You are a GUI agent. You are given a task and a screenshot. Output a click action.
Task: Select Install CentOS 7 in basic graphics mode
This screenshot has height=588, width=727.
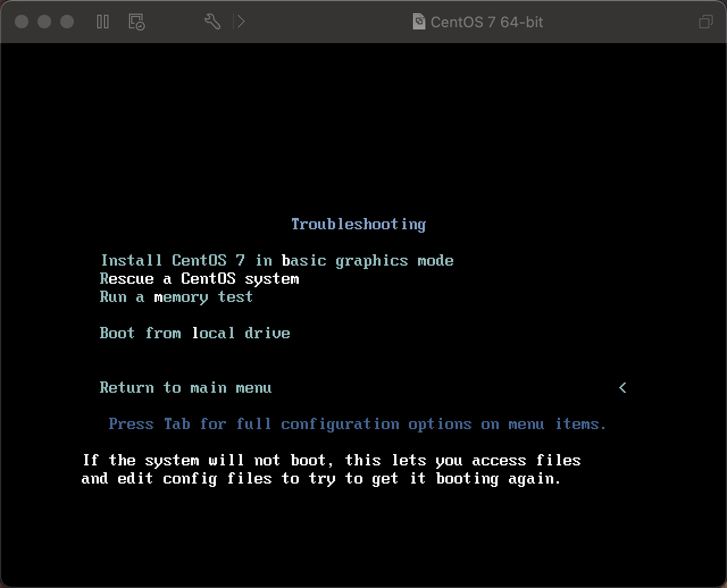pyautogui.click(x=277, y=261)
